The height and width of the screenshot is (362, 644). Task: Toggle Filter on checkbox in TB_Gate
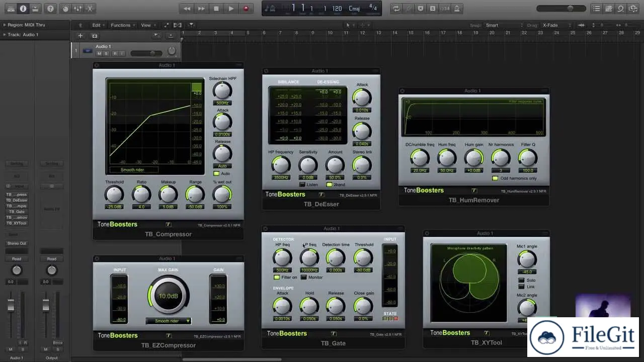pos(276,278)
